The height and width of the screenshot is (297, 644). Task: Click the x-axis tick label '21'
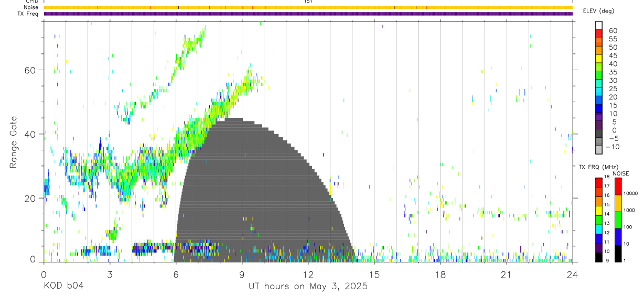(x=506, y=275)
